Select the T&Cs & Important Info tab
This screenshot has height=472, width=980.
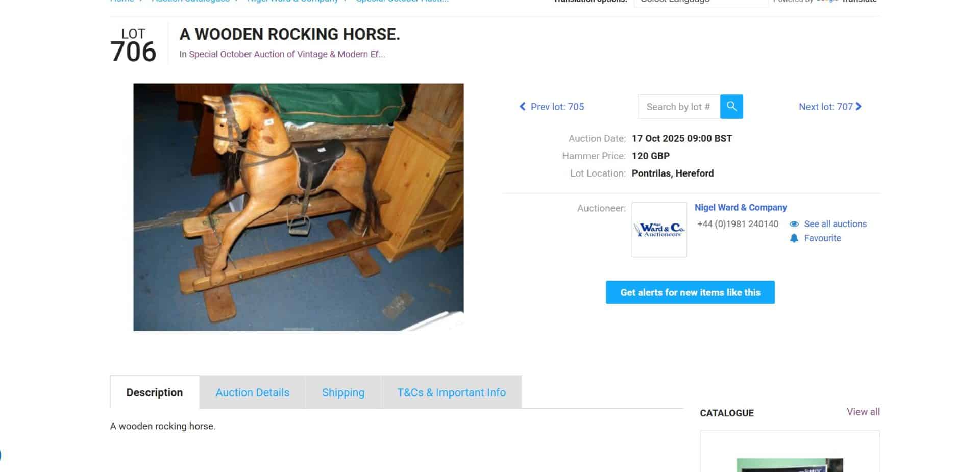coord(452,392)
